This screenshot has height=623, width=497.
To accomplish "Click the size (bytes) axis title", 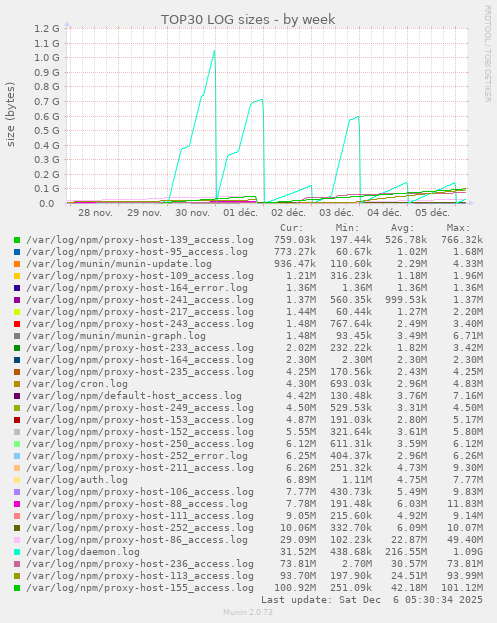I will click(x=10, y=114).
